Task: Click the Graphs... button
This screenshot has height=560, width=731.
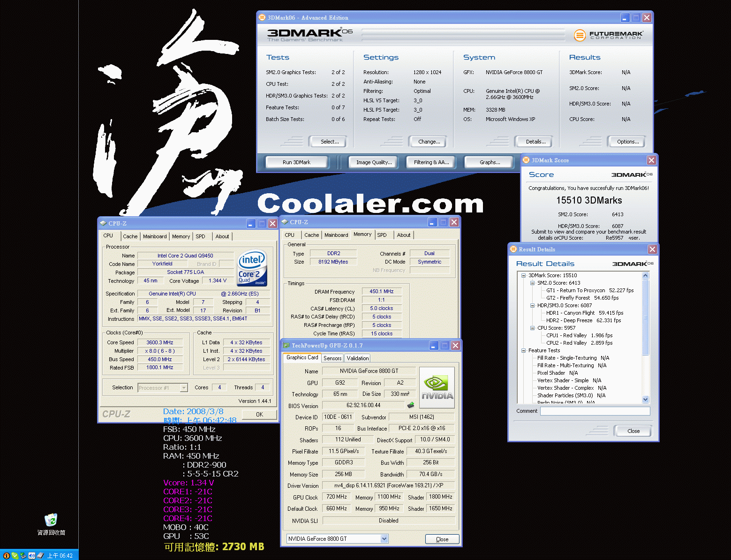Action: [x=490, y=162]
